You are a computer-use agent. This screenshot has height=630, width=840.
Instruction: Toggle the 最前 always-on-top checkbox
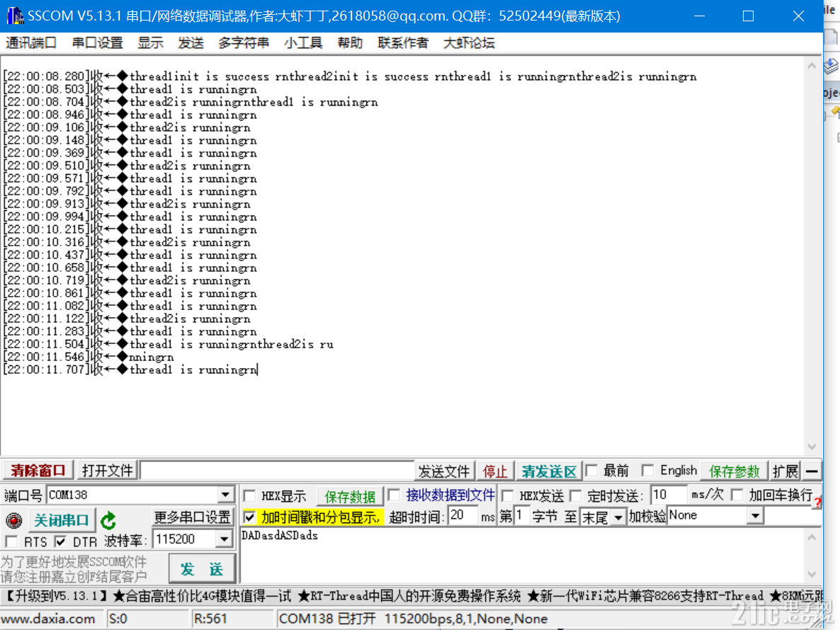[x=591, y=471]
